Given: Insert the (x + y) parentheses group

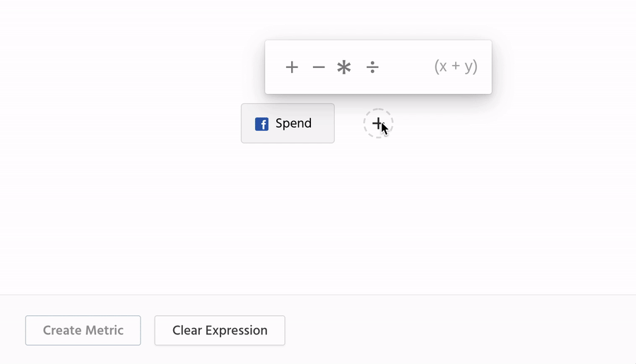Looking at the screenshot, I should pyautogui.click(x=456, y=66).
